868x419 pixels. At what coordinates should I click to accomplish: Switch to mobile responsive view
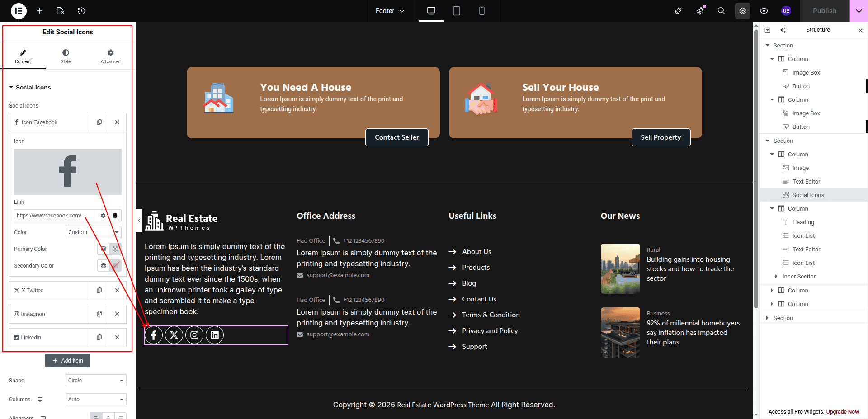click(x=482, y=11)
